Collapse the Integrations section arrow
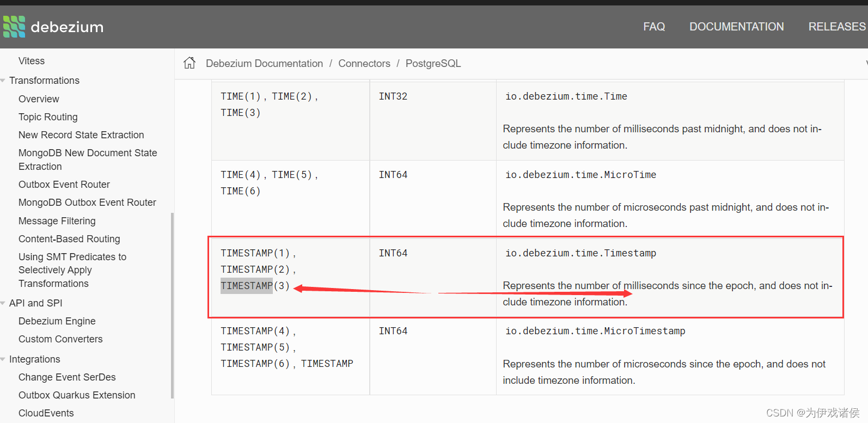 [3, 359]
